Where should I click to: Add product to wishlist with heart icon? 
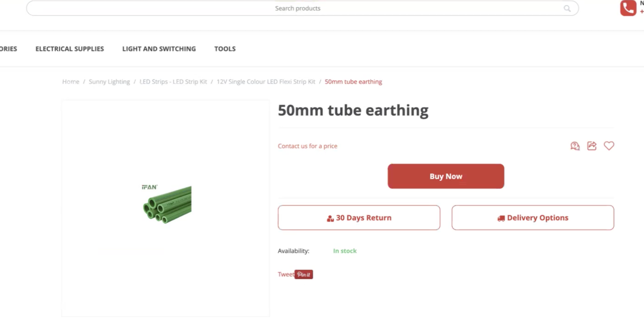609,146
